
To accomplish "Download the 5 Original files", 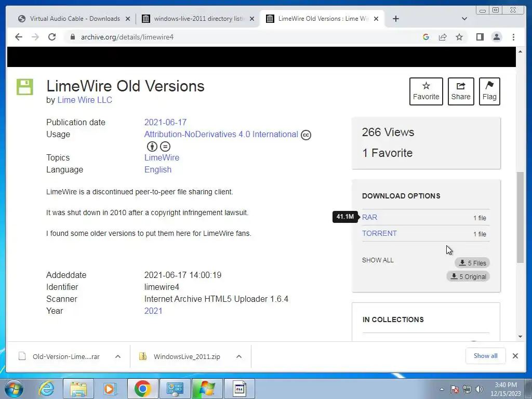I will 468,276.
